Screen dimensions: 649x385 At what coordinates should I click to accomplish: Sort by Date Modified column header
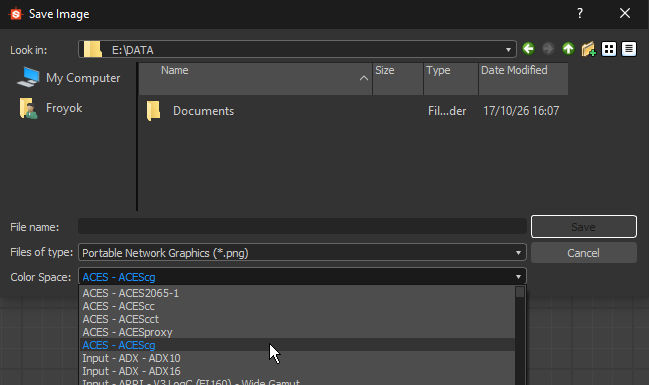[x=523, y=79]
